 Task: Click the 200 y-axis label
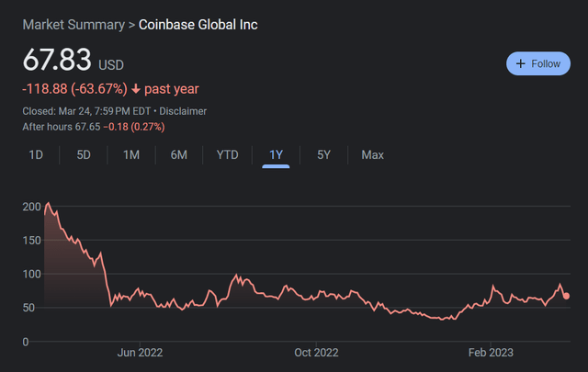31,207
